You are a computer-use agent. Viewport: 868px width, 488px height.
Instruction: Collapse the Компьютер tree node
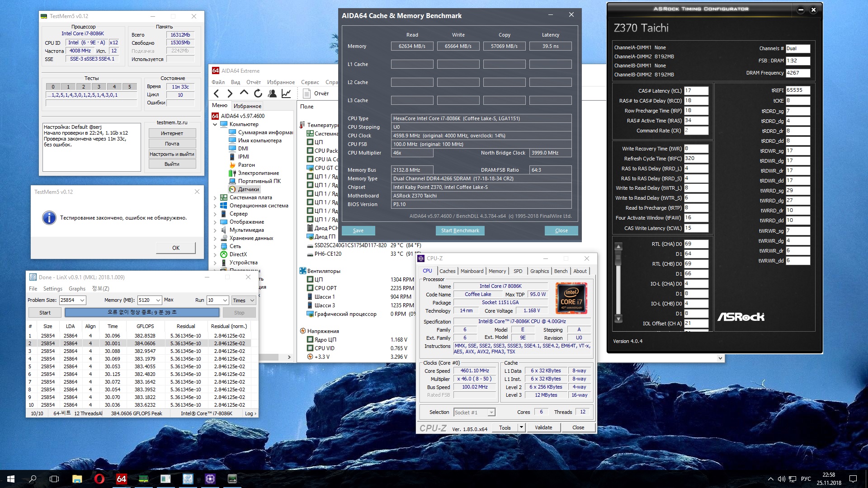(215, 124)
